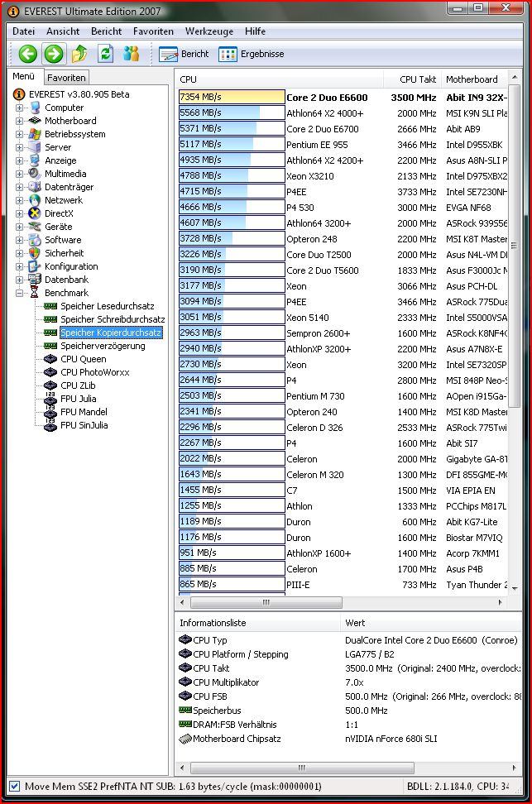Click the Wert column header
532x804 pixels.
pos(431,623)
